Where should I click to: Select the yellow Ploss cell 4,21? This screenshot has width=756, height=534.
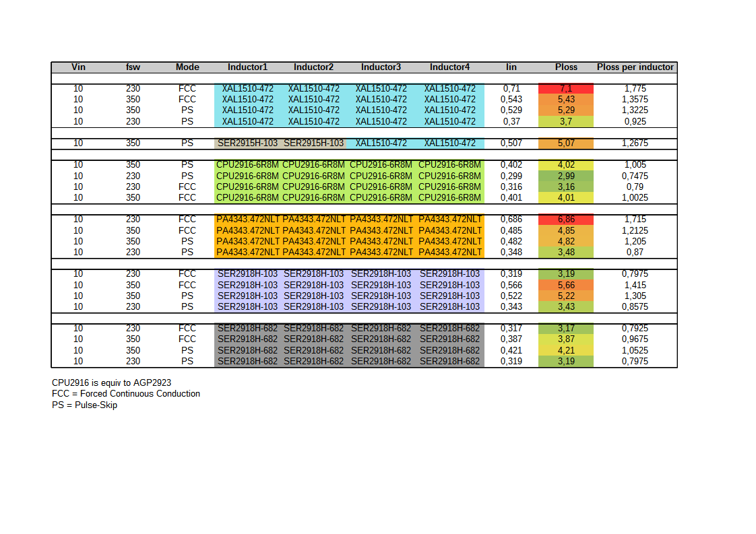(x=566, y=350)
